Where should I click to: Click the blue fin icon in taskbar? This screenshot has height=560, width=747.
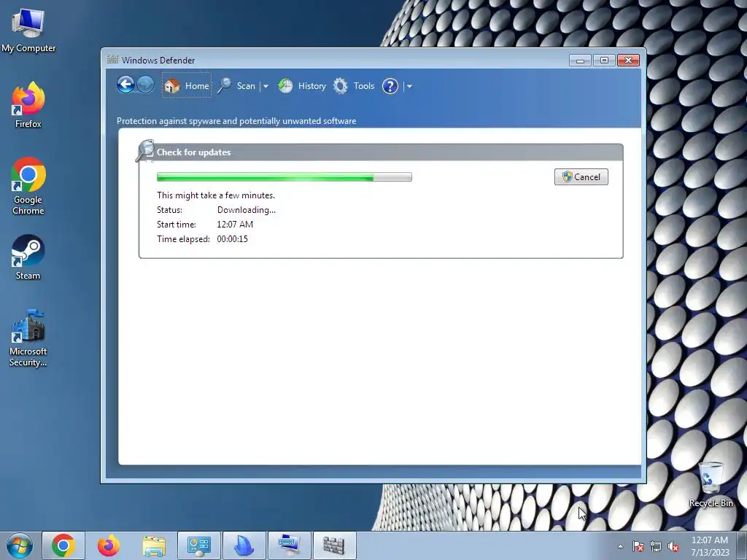(244, 545)
